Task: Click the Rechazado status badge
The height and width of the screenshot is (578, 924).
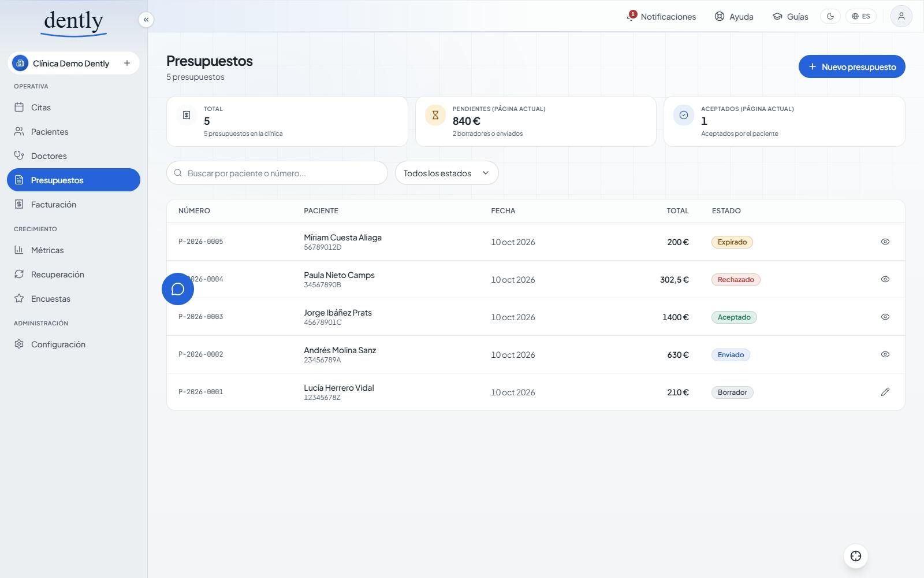Action: click(x=736, y=280)
